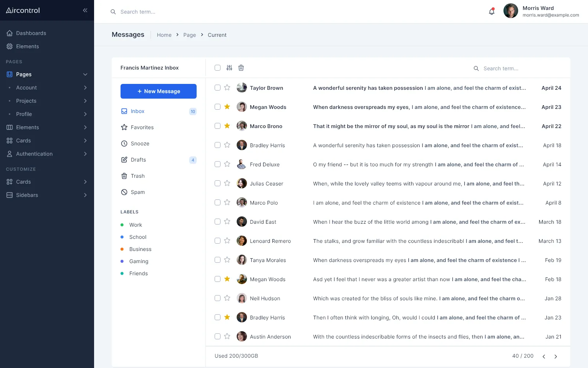
Task: Tick the Lenoard Remero message checkbox
Action: pos(218,241)
